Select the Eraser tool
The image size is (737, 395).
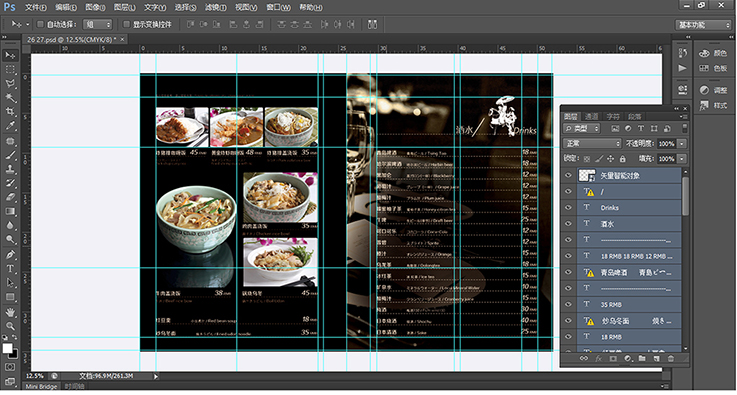(x=10, y=198)
